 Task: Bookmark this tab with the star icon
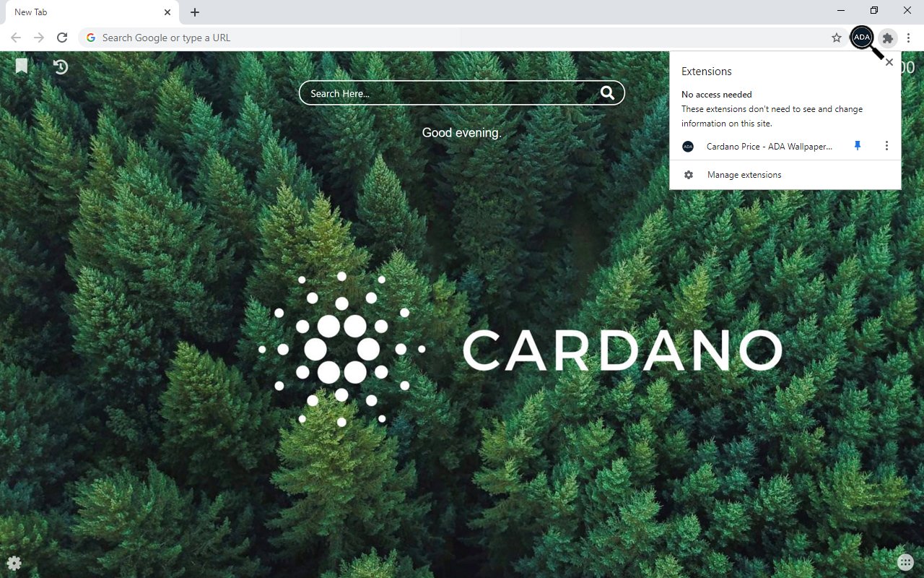point(837,38)
